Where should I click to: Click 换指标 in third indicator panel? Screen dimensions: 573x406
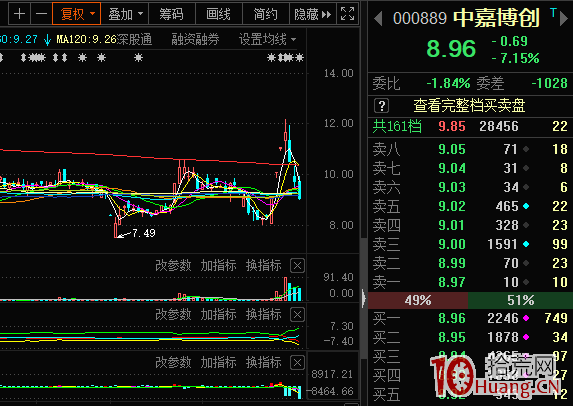263,363
